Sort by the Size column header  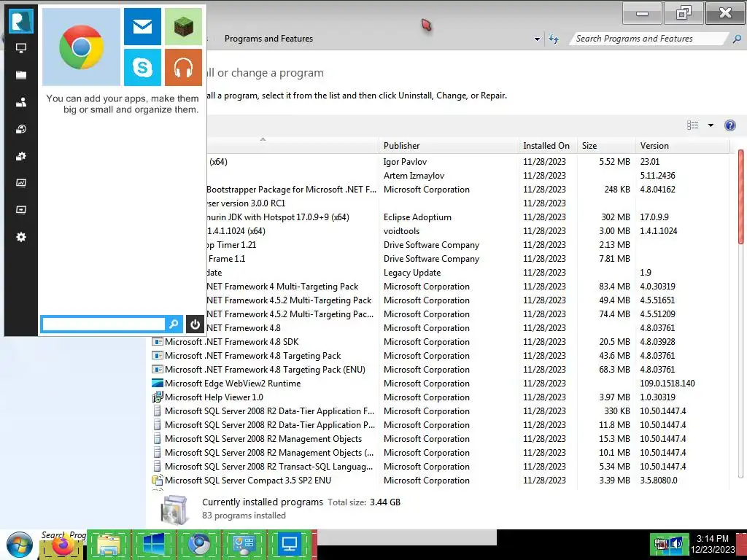point(606,146)
